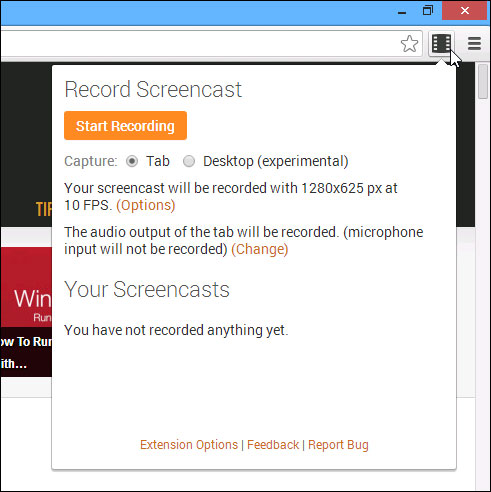Click the (Change) link for audio settings
The width and height of the screenshot is (491, 492).
pos(260,249)
